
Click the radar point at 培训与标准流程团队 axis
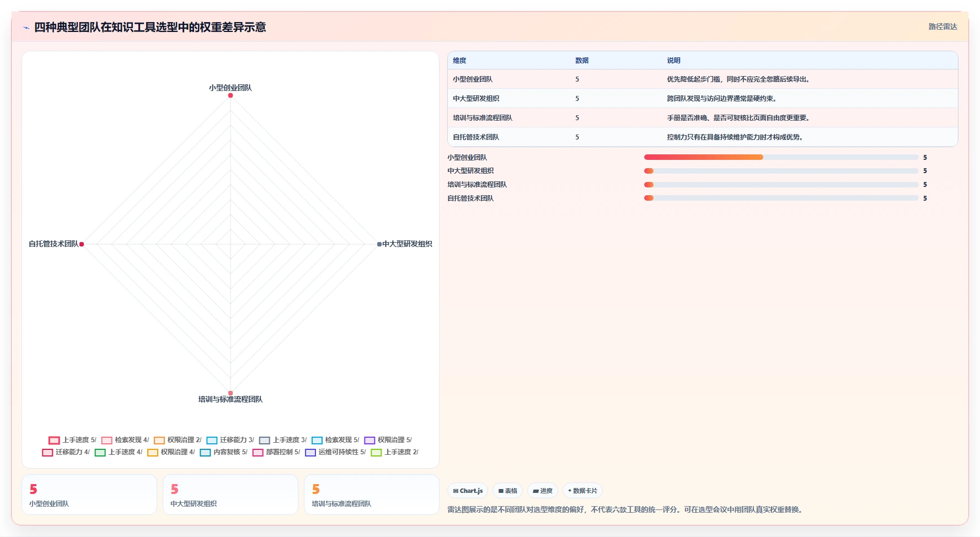(x=231, y=393)
